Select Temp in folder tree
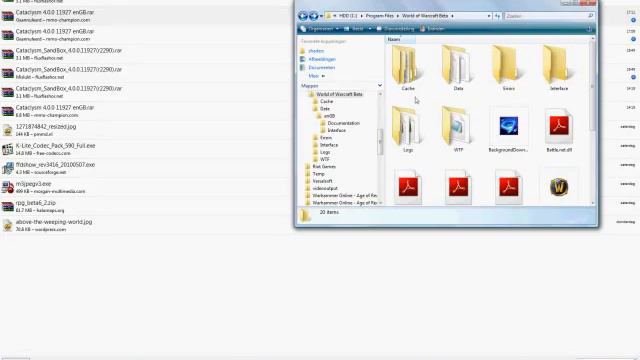This screenshot has height=360, width=640. 318,174
